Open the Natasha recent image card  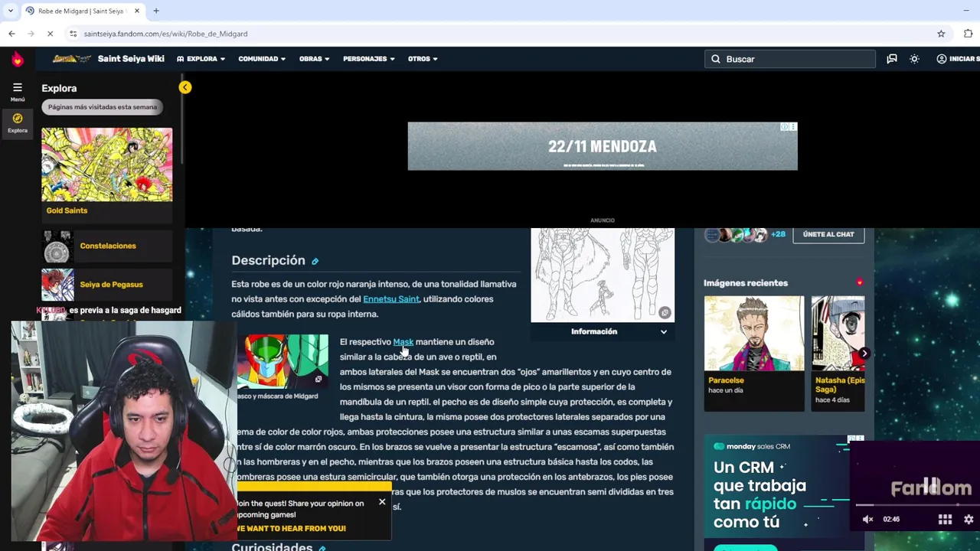click(838, 353)
